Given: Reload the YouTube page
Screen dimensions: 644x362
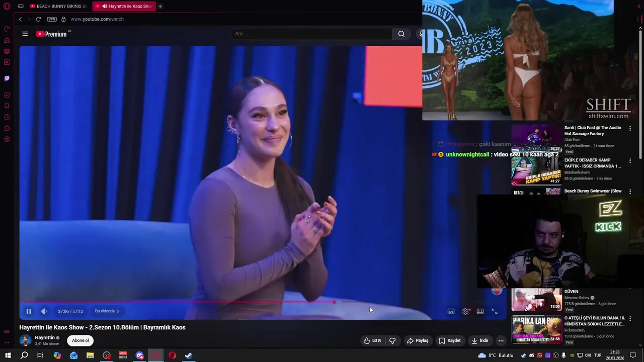Looking at the screenshot, I should pos(38,19).
